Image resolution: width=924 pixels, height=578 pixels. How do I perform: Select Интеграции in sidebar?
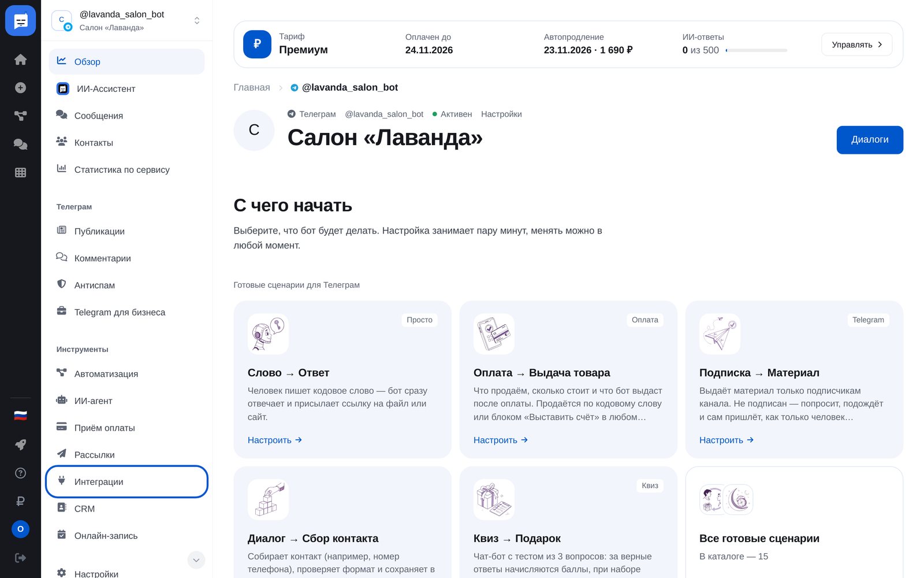coord(126,481)
